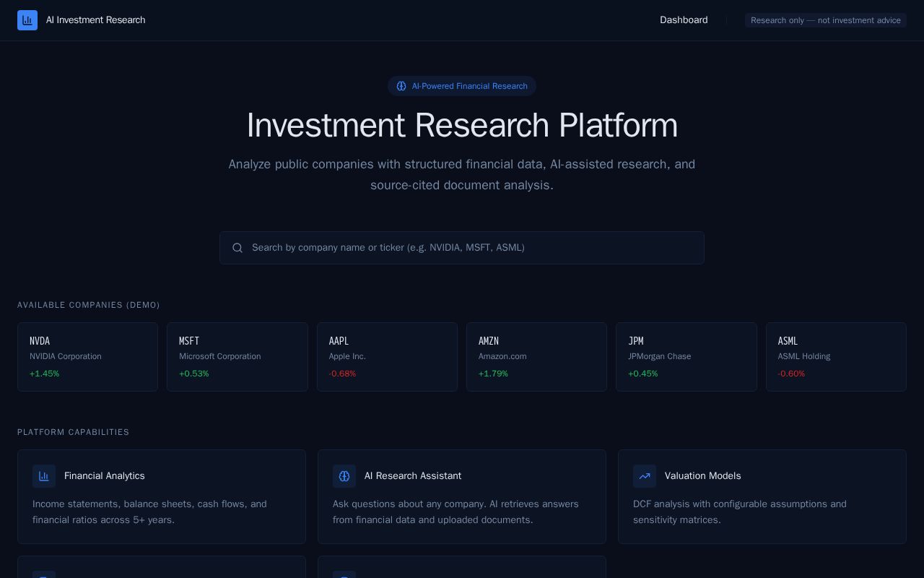The height and width of the screenshot is (578, 924).
Task: Click AAPL's -0.68% change value
Action: (x=342, y=374)
